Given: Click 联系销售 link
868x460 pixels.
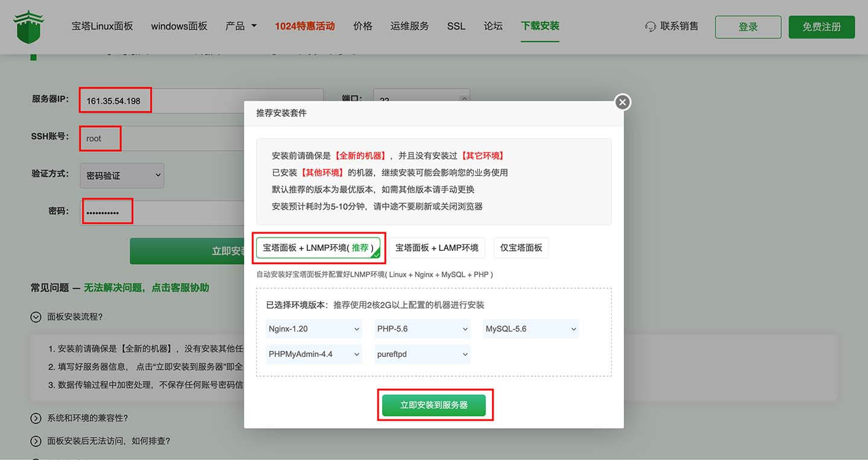Looking at the screenshot, I should [679, 26].
